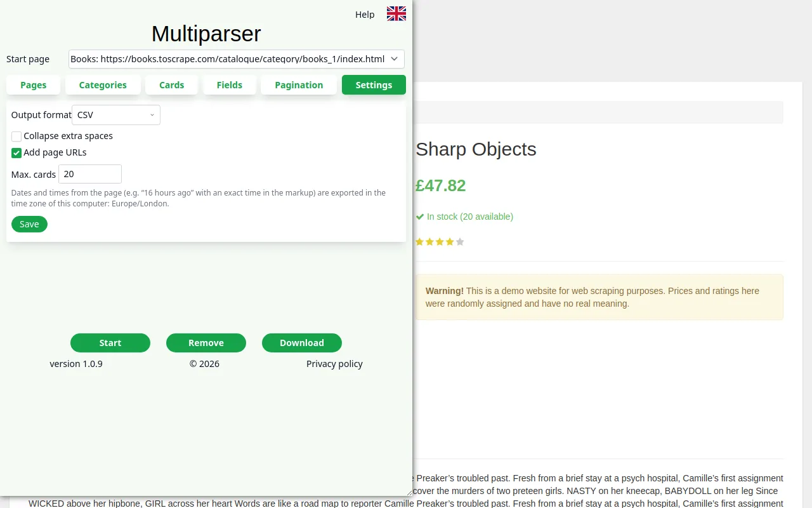
Task: Click the star rating on Sharp Objects
Action: [x=440, y=242]
